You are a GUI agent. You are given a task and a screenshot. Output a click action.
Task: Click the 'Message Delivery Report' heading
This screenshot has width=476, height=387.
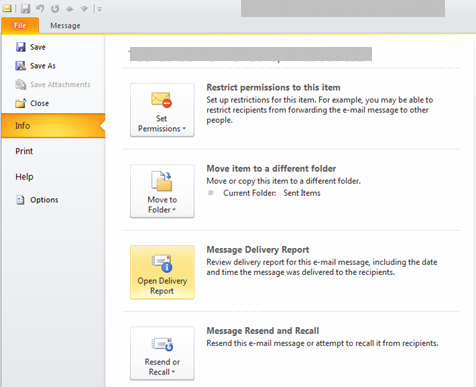tap(258, 250)
